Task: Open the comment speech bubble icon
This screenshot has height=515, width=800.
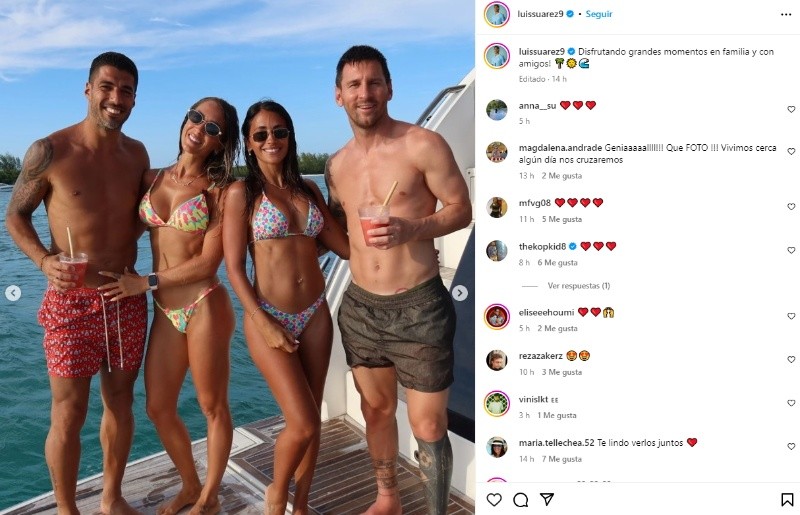Action: [x=520, y=499]
